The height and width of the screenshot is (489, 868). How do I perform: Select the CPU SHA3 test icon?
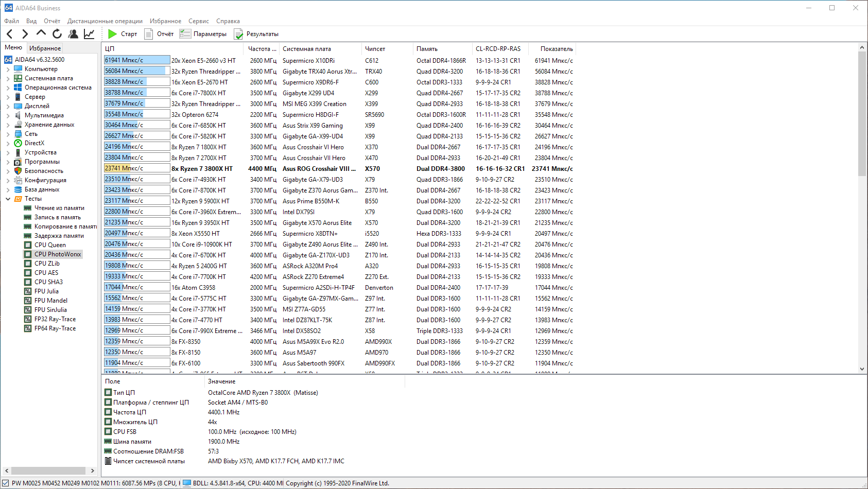click(x=28, y=282)
